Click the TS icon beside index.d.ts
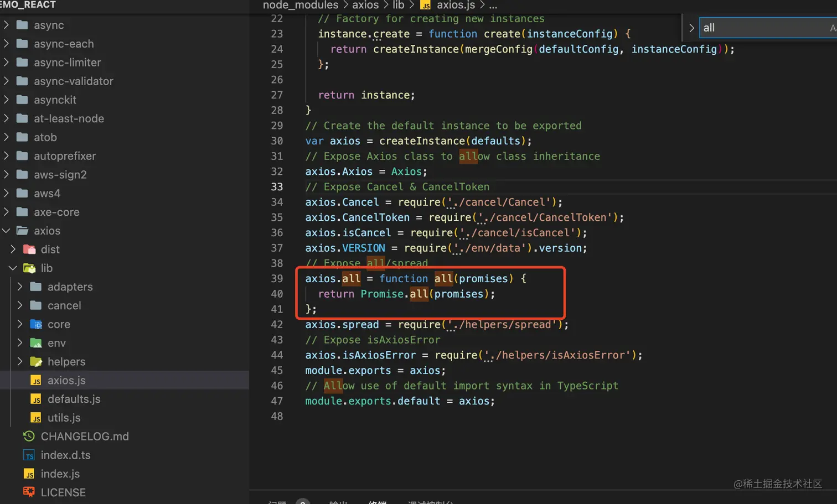The image size is (837, 504). point(29,455)
